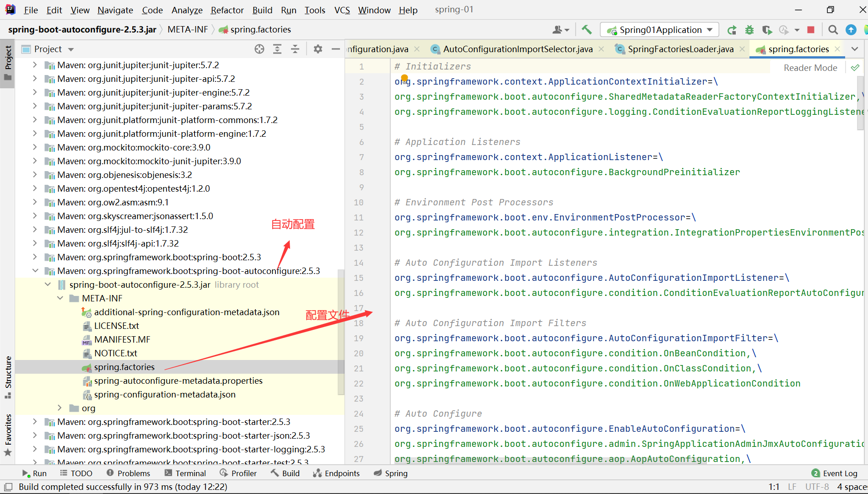Viewport: 868px width, 494px height.
Task: Expand all nodes in Project panel
Action: [277, 49]
